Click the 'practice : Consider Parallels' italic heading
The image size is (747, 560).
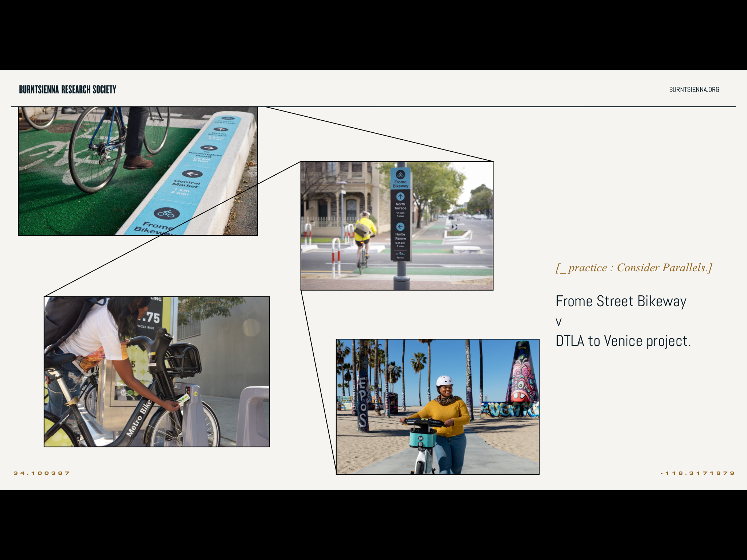point(634,268)
